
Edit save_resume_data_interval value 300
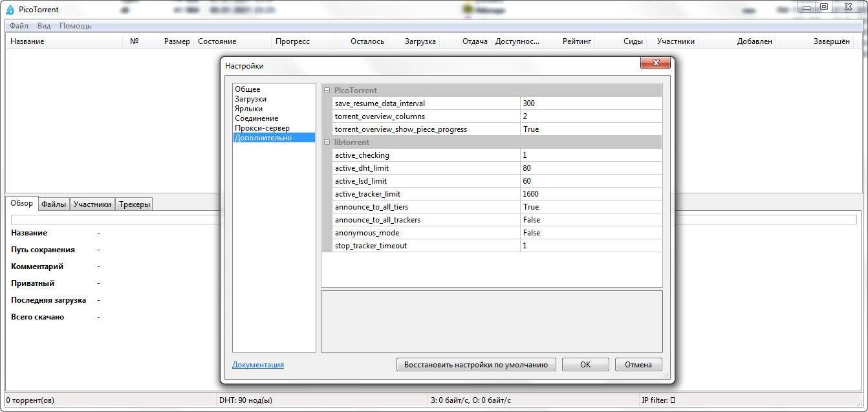point(591,103)
